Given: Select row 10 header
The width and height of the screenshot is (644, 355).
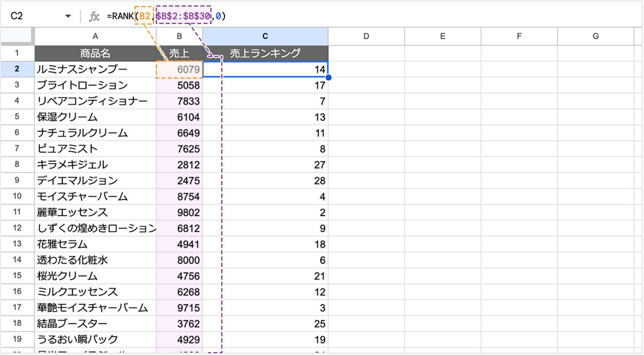Looking at the screenshot, I should pos(17,196).
